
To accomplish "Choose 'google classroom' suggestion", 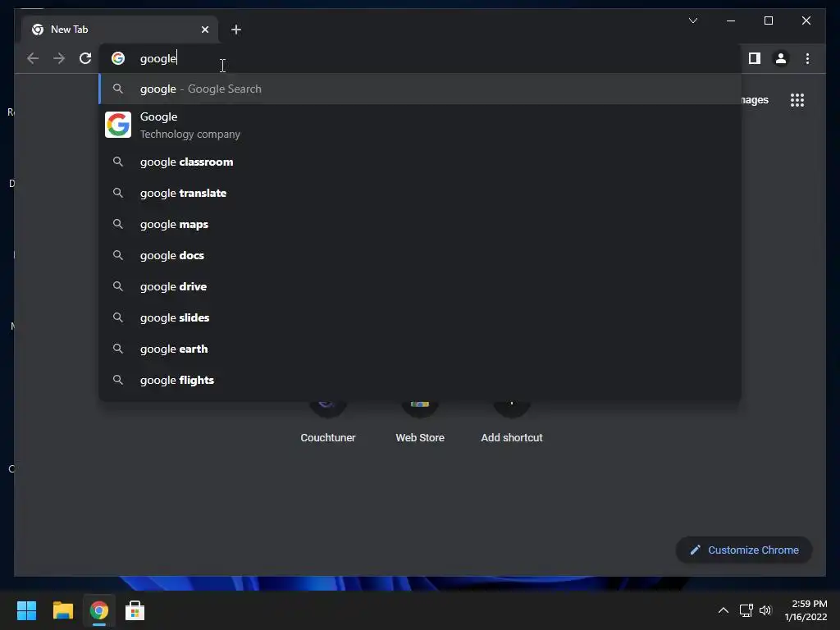I will (420, 162).
